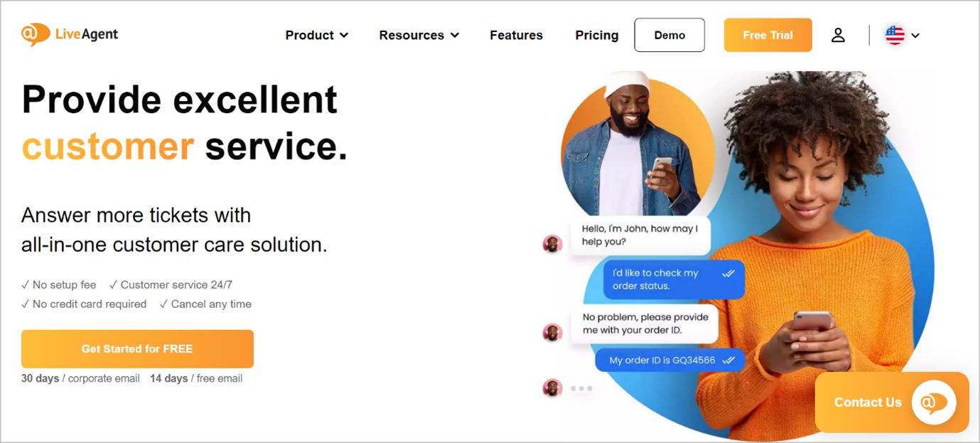
Task: Click the 'No problem, please provide' message
Action: 645,324
